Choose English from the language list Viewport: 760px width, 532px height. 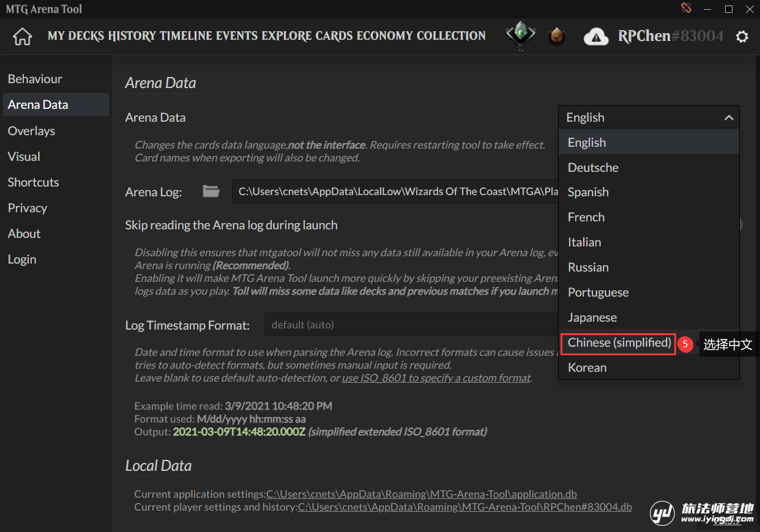coord(649,142)
